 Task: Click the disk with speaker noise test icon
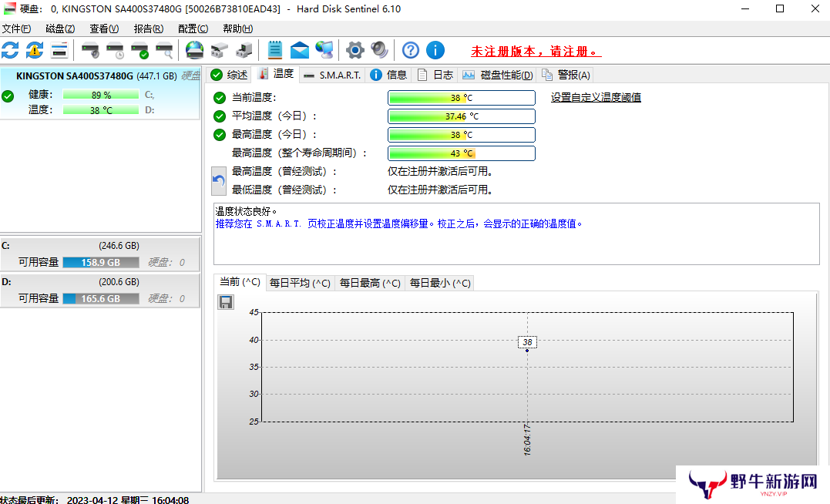point(90,50)
